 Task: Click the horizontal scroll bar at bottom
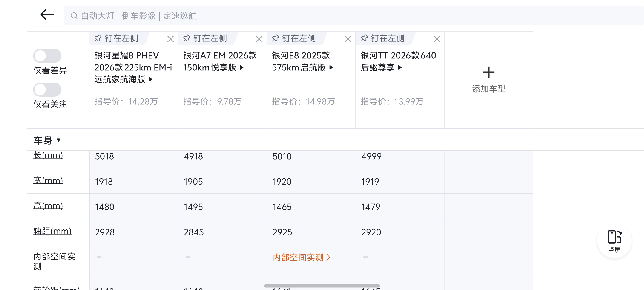tap(322, 286)
